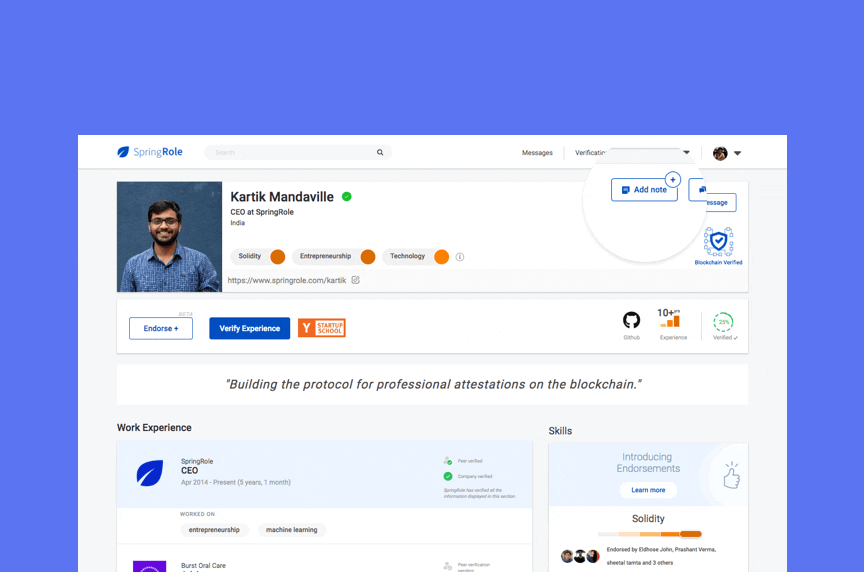864x572 pixels.
Task: Click the Peer verification pending icon
Action: 448,566
